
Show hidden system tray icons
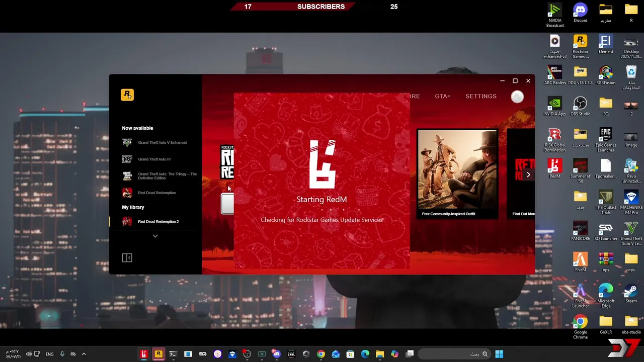[84, 354]
